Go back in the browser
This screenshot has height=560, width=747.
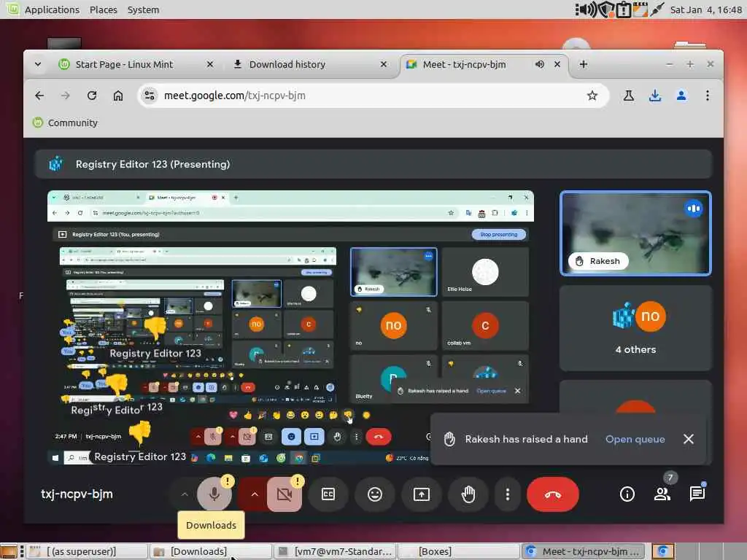point(39,96)
